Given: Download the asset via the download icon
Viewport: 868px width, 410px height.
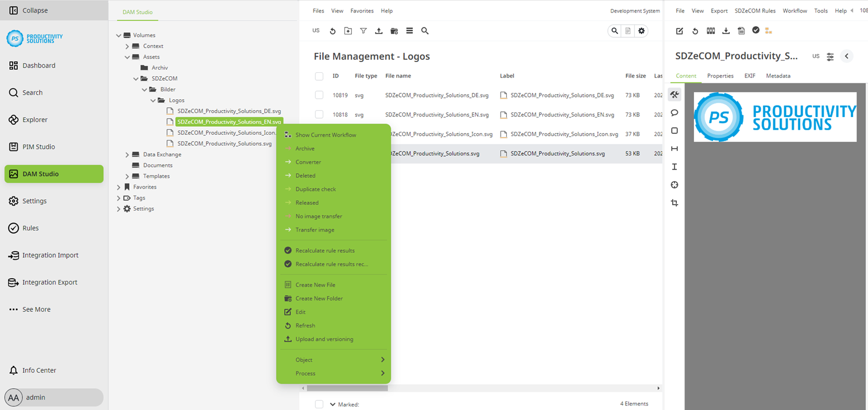Looking at the screenshot, I should (726, 31).
